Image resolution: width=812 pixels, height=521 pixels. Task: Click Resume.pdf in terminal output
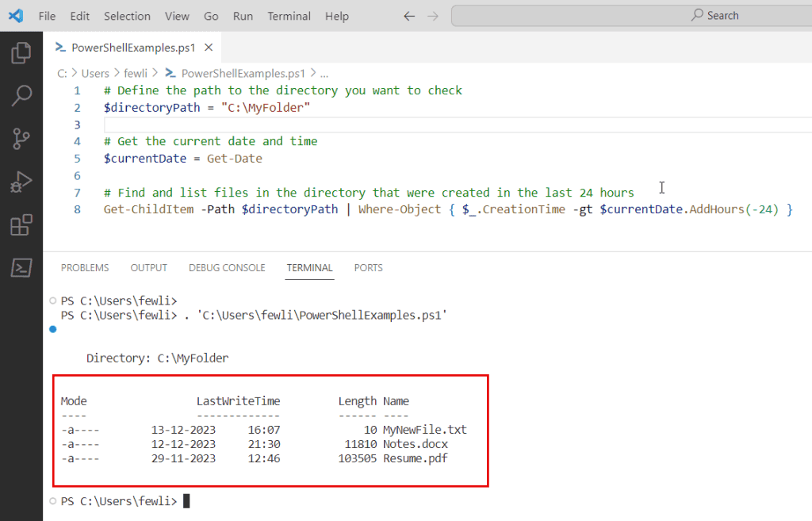[x=416, y=458]
